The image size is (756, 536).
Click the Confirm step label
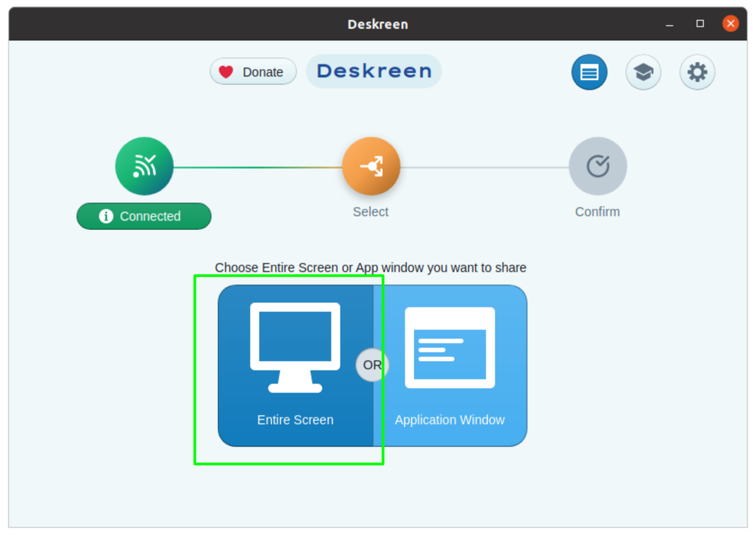point(597,212)
